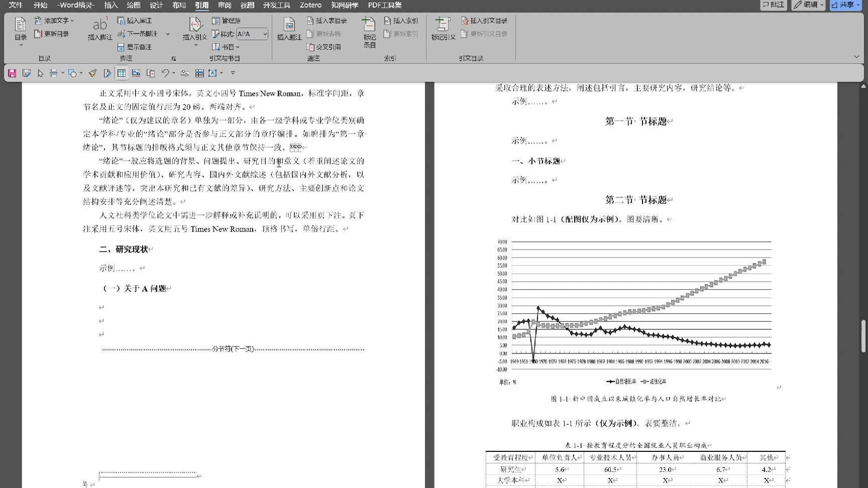Click the Save icon on quick access toolbar
Viewport: 868px width, 488px height.
coord(11,73)
